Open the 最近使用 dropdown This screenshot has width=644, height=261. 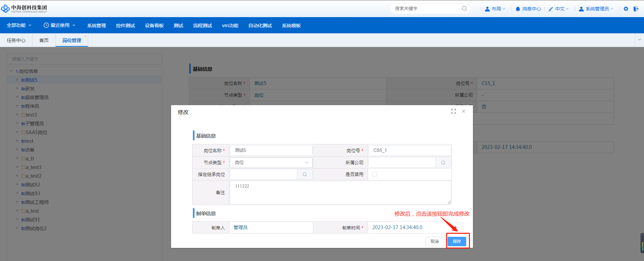pos(60,25)
